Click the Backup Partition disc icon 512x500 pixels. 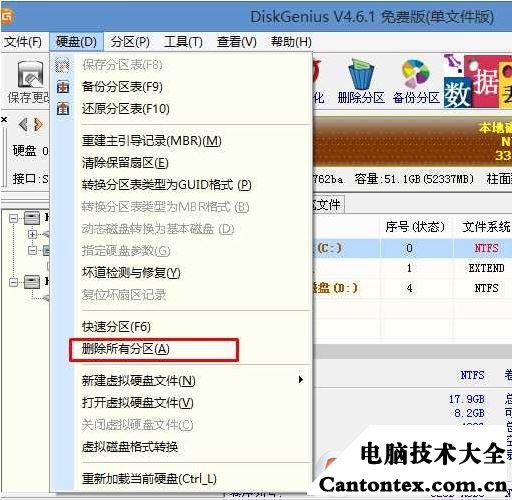[x=415, y=74]
